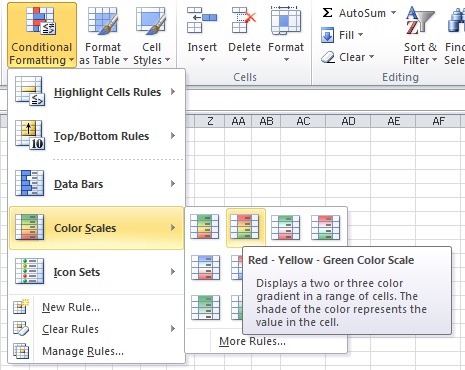Click the Insert cells icon
Screen dimensions: 465x370
click(202, 21)
